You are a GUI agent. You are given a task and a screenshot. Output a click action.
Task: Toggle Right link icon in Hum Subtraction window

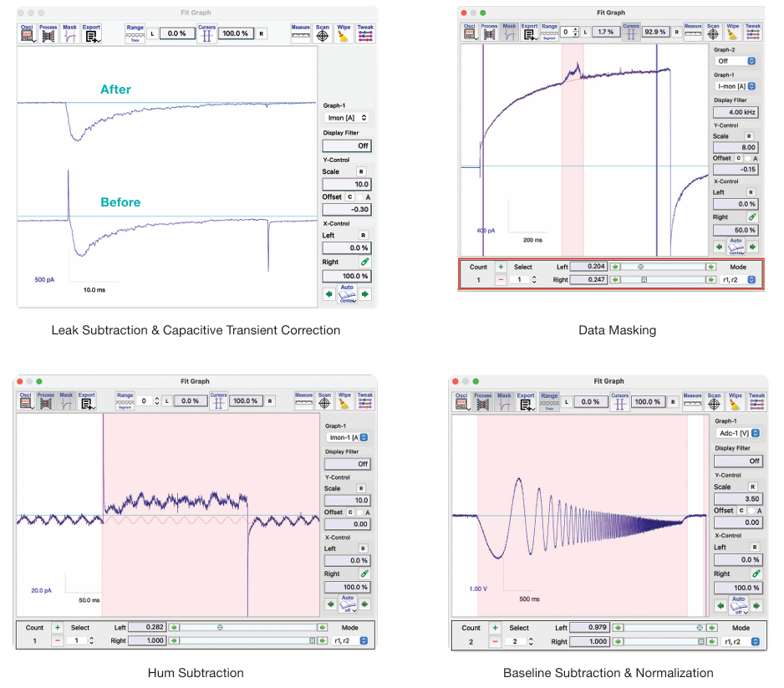point(364,573)
